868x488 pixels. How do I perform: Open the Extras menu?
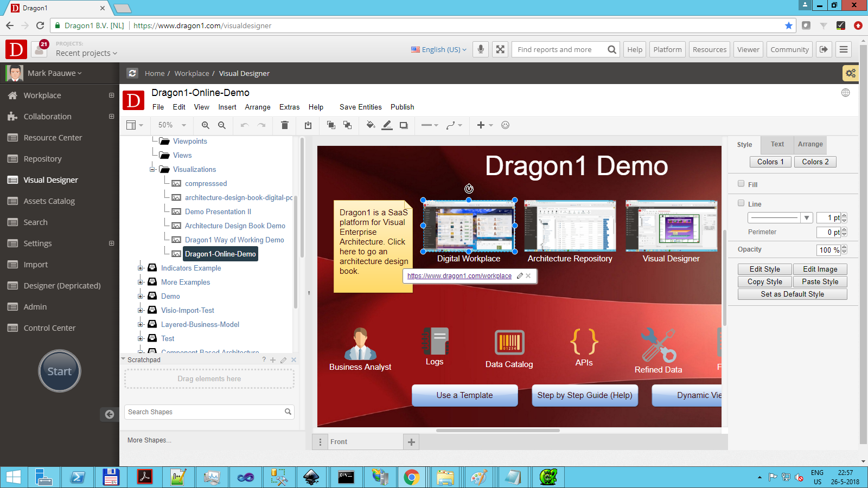[289, 107]
